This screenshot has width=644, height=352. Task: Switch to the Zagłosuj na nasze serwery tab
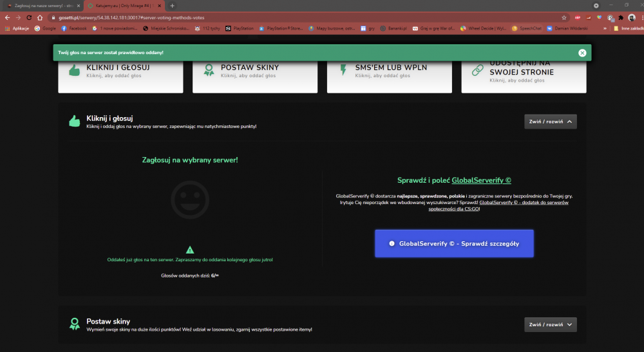[x=41, y=6]
